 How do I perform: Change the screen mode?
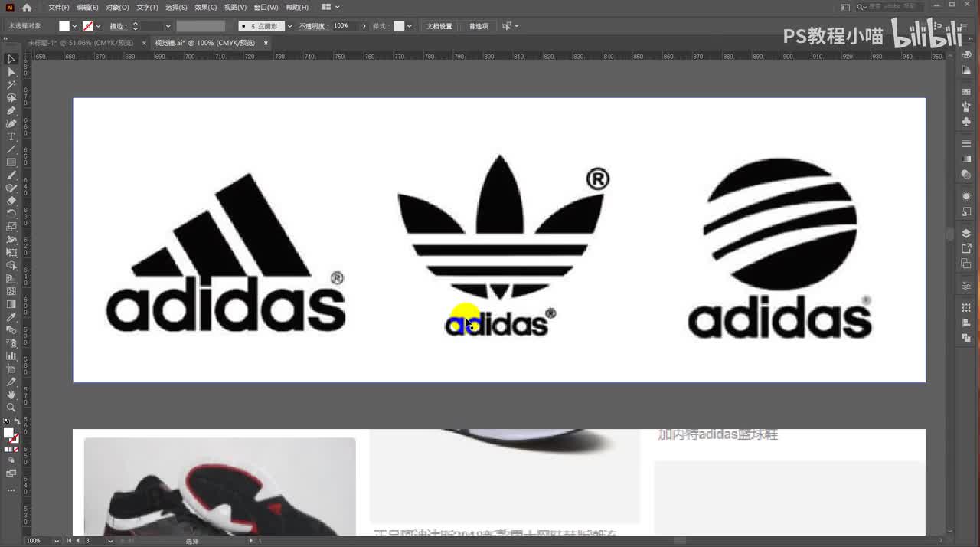(11, 473)
